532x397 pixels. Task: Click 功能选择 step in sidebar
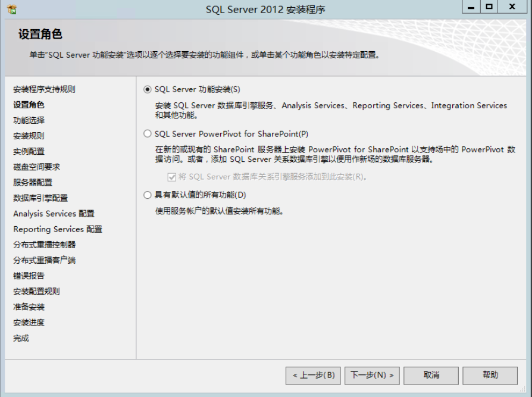pyautogui.click(x=29, y=120)
